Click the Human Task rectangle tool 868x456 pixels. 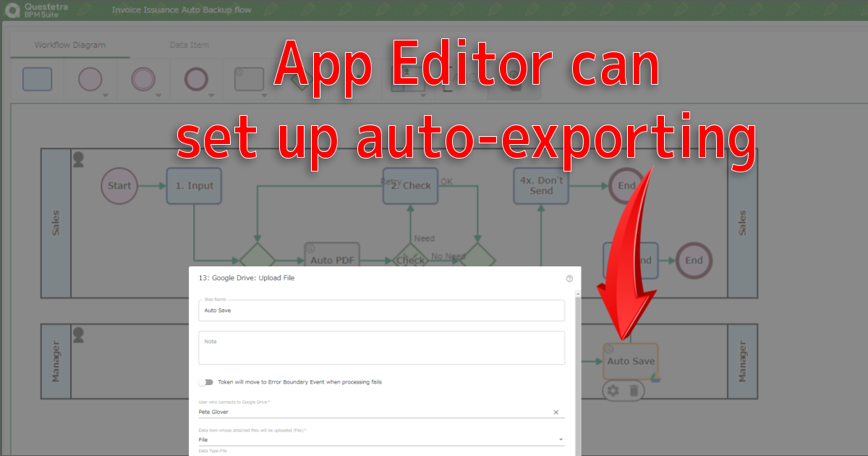37,79
